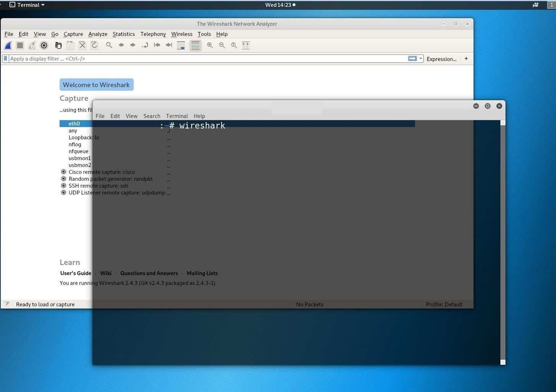Reset text to normal size

coord(234,45)
